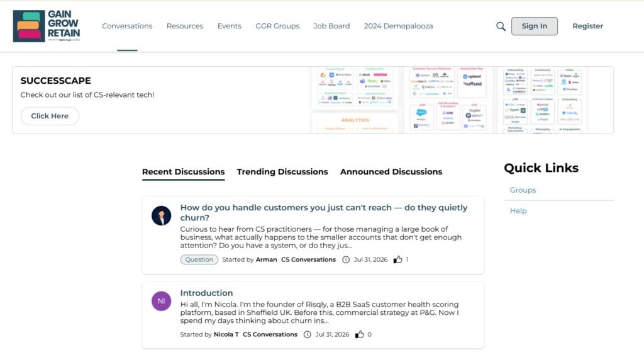Click like count '0' on Introduction post
Screen dimensions: 644x352
point(369,334)
